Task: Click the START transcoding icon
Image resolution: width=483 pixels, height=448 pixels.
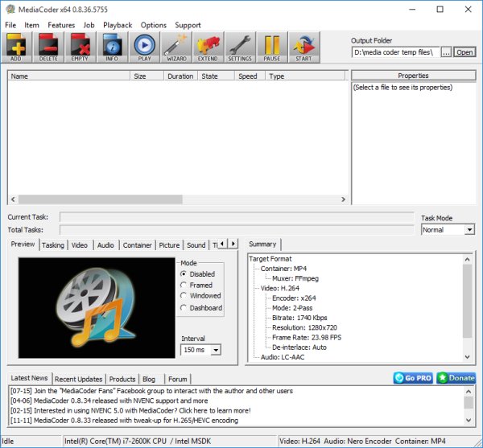Action: coord(304,47)
